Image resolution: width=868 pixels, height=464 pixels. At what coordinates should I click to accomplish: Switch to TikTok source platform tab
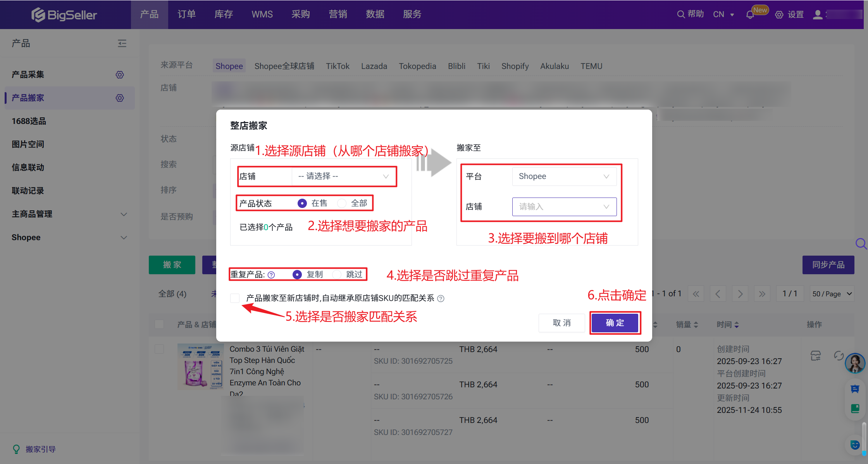(338, 66)
